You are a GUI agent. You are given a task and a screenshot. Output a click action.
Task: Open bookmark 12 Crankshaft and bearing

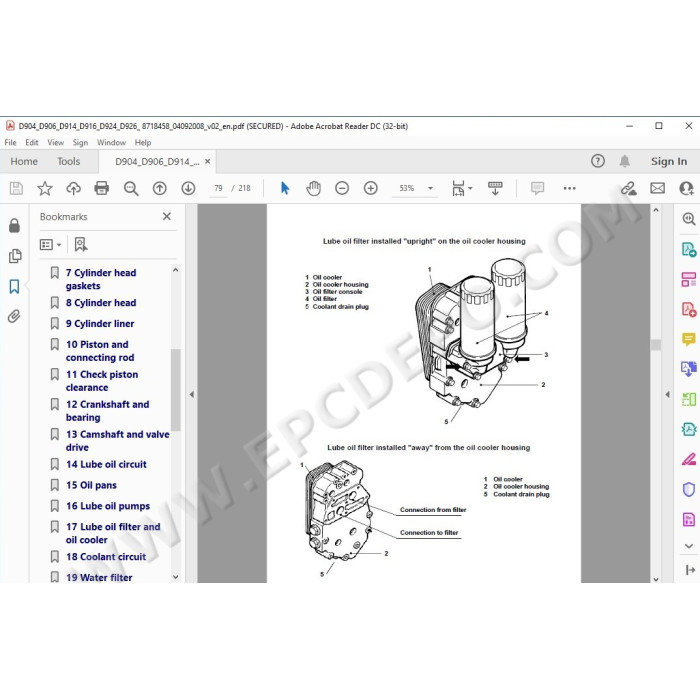108,411
